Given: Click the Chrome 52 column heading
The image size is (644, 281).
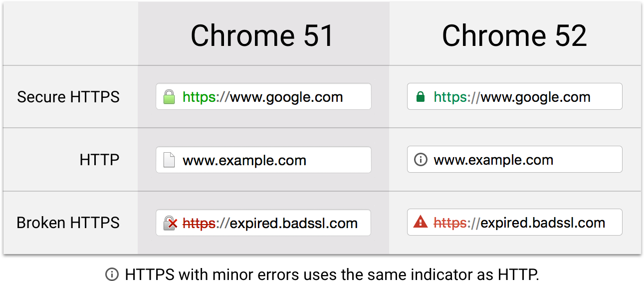Looking at the screenshot, I should click(x=514, y=36).
